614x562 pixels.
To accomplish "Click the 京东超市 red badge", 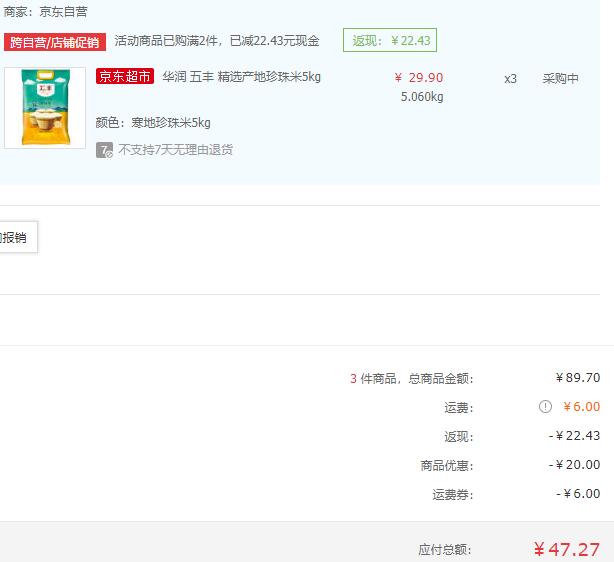I will [x=125, y=76].
